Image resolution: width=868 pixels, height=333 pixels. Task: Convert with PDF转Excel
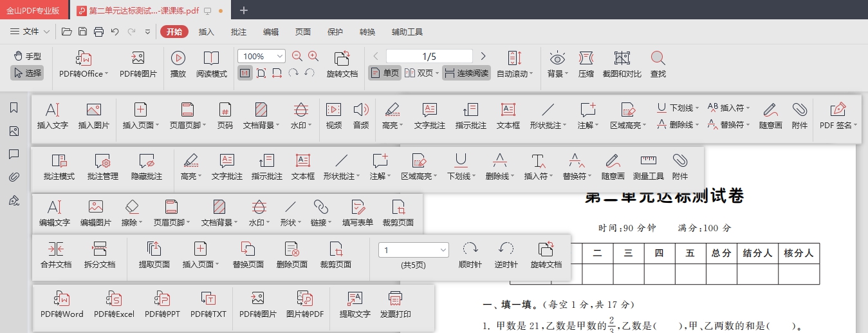pyautogui.click(x=114, y=305)
